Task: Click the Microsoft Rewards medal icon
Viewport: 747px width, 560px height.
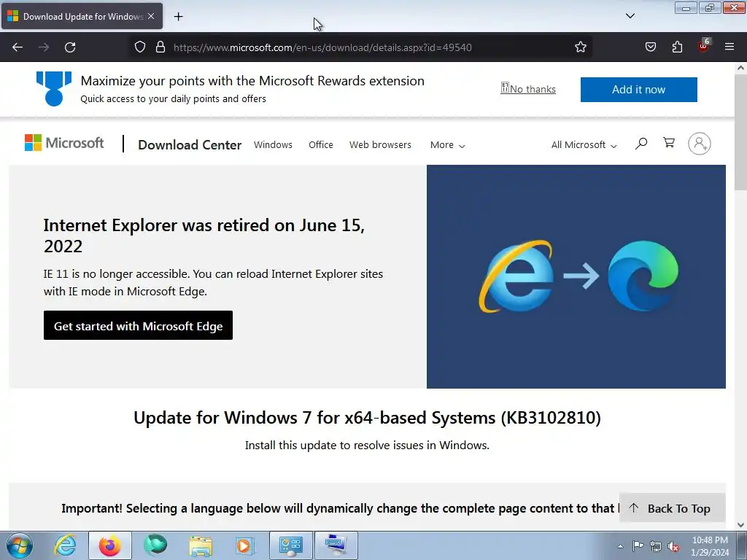Action: pos(54,88)
